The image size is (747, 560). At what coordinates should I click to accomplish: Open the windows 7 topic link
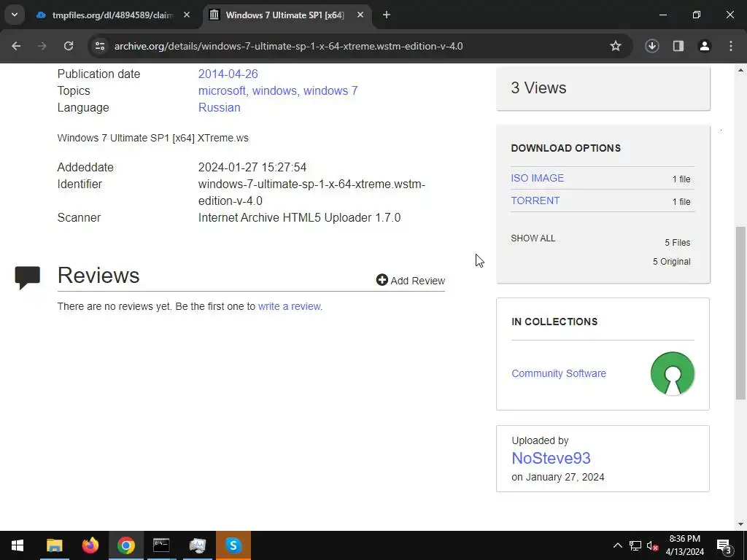pos(330,90)
